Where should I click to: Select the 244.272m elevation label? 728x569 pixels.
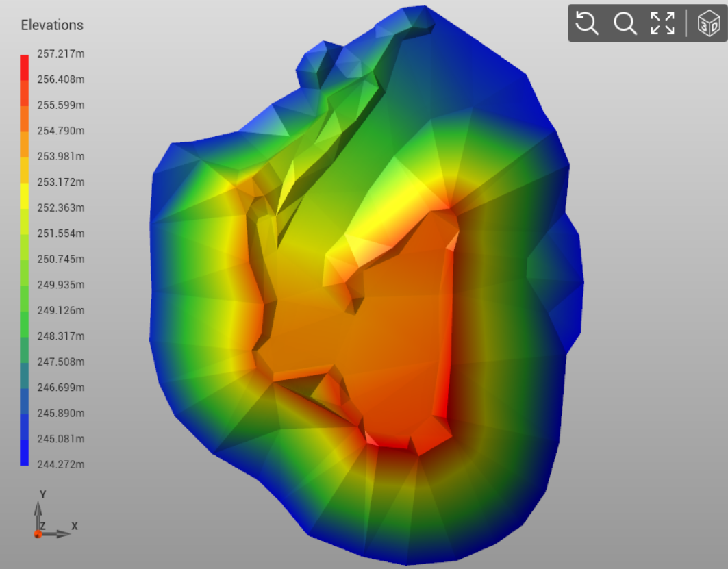(60, 464)
